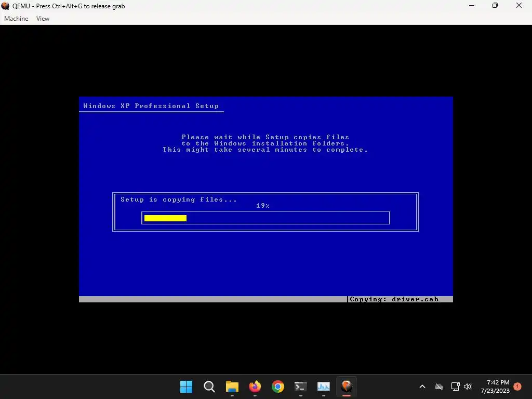This screenshot has width=532, height=399.
Task: Click 'Please wait while Setup copies files' line
Action: pyautogui.click(x=265, y=137)
